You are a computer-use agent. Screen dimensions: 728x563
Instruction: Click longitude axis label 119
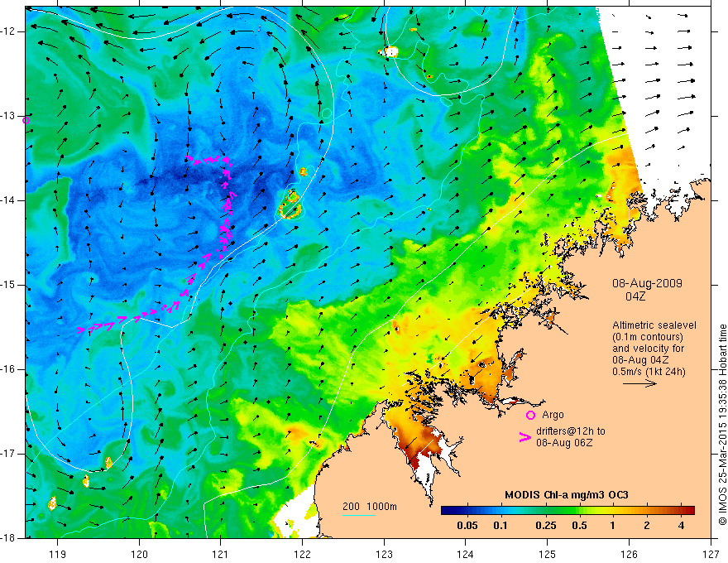coord(57,554)
